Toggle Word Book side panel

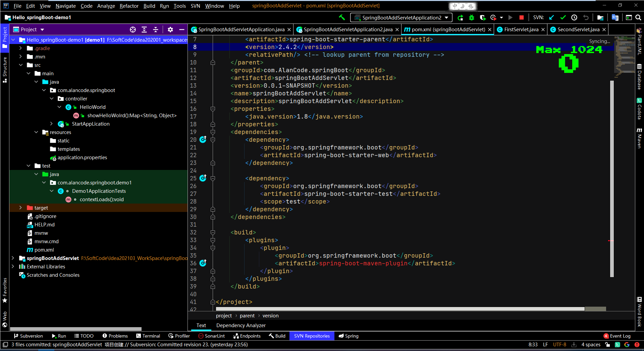(x=639, y=312)
